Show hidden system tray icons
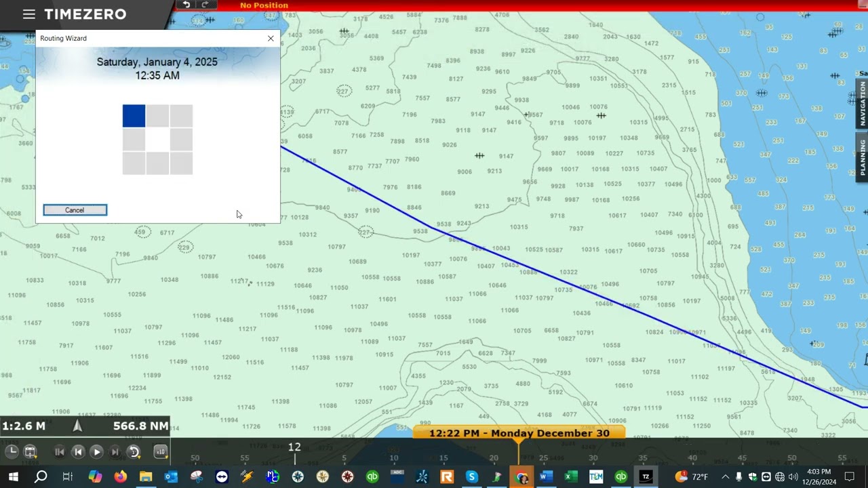Viewport: 868px width, 488px height. (x=726, y=477)
